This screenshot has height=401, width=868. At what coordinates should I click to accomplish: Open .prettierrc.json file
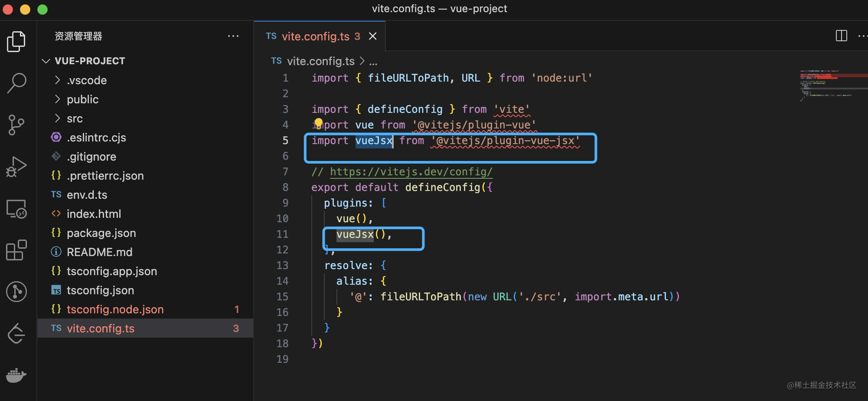[x=105, y=176]
